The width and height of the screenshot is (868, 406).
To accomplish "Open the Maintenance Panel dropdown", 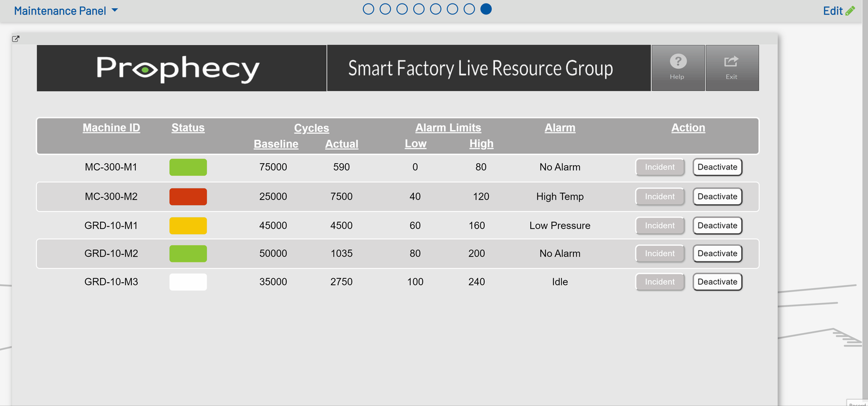I will [x=65, y=10].
